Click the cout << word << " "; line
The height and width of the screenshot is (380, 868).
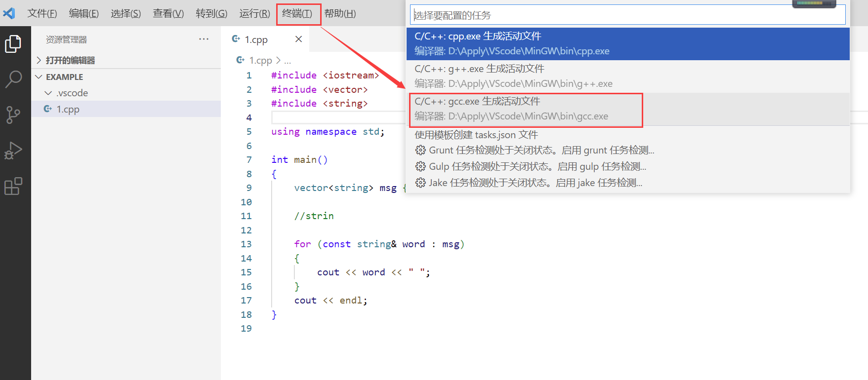click(373, 272)
